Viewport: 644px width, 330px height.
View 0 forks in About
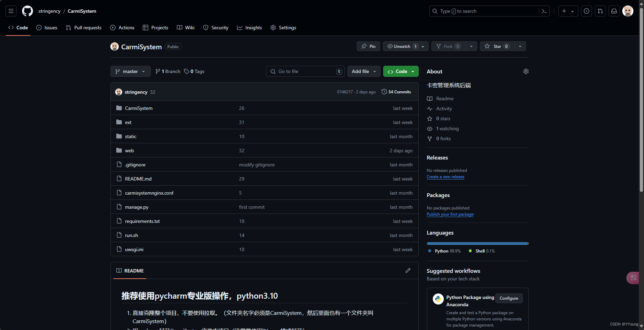(439, 138)
